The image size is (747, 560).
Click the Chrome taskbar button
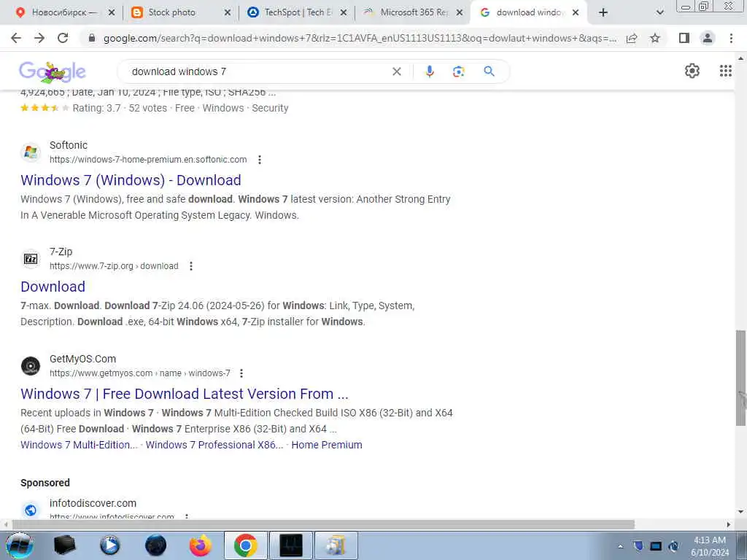pyautogui.click(x=245, y=545)
